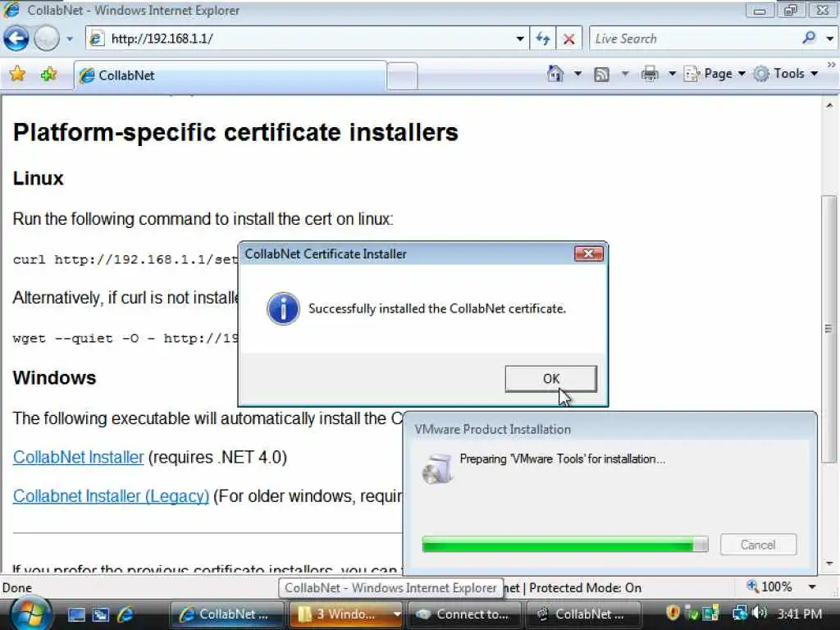The image size is (840, 630).
Task: Run search with the magnifier icon
Action: [x=809, y=38]
